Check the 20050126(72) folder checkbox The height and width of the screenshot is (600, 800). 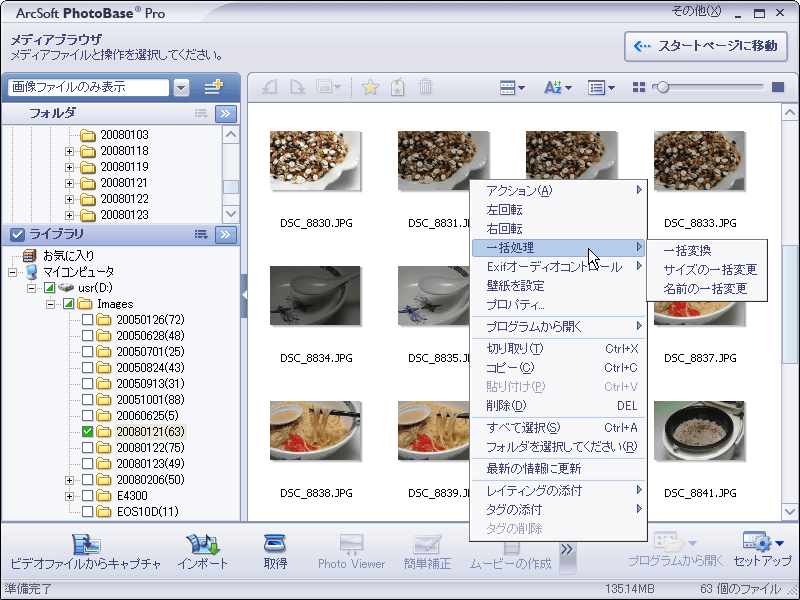[87, 320]
